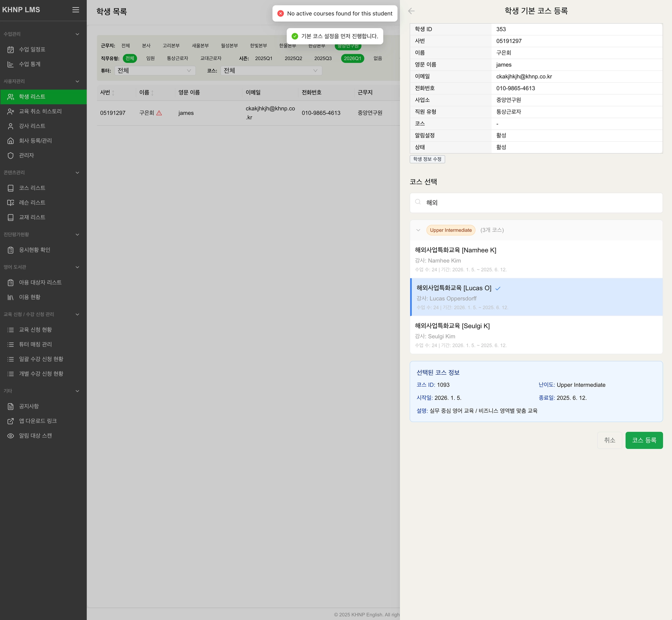The width and height of the screenshot is (672, 620).
Task: Open the 코스 filter dropdown
Action: (271, 71)
